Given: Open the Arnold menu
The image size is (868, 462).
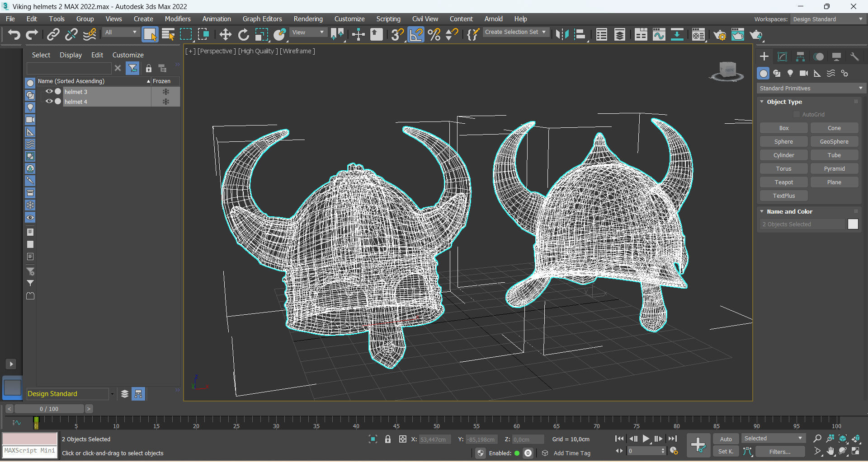Looking at the screenshot, I should coord(493,19).
